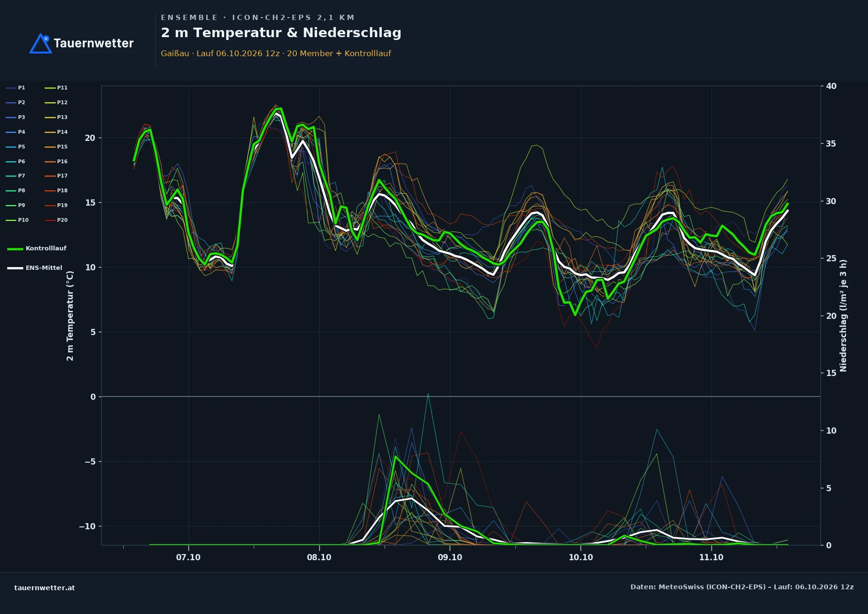The width and height of the screenshot is (868, 614).
Task: Click the 20 tick on temperature axis
Action: 90,138
